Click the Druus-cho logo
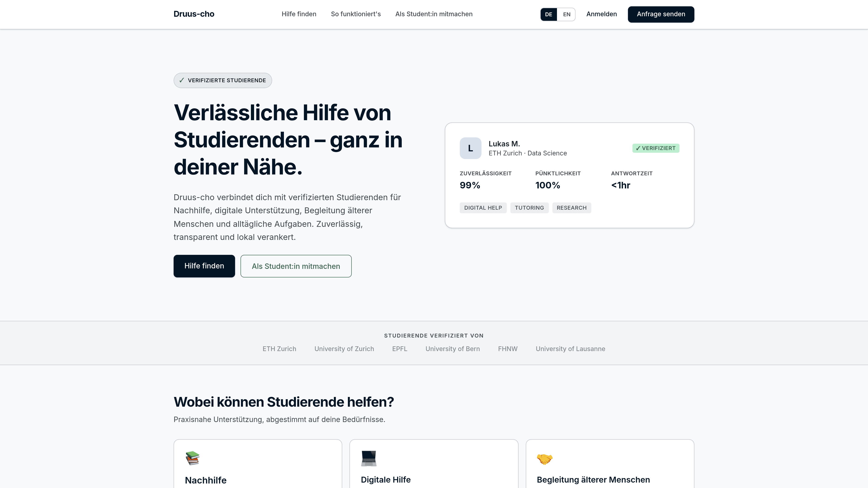868x488 pixels. tap(194, 14)
